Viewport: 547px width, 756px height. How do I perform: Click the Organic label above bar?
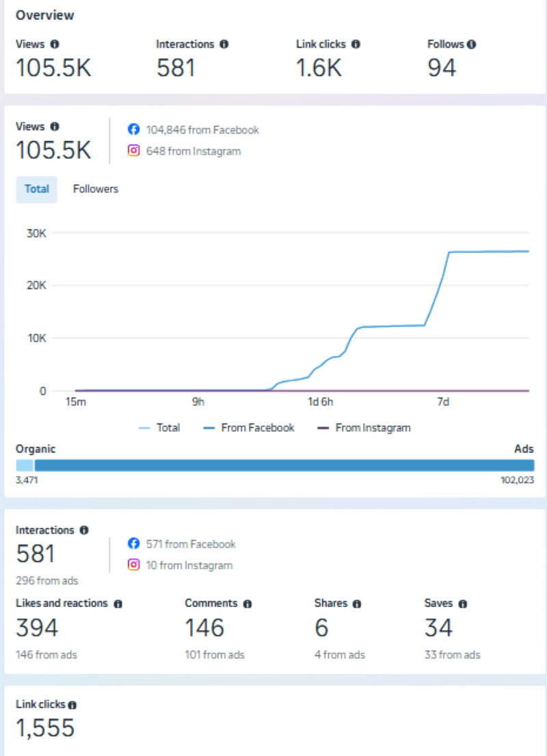[x=36, y=449]
